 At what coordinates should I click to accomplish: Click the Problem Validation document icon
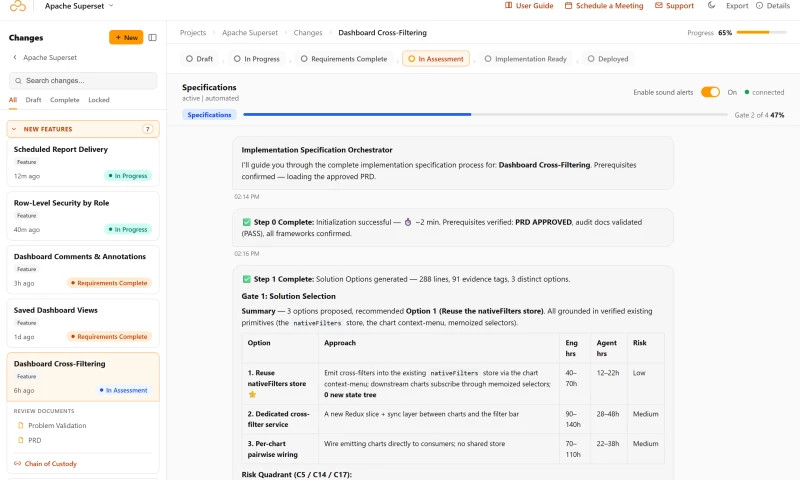(20, 425)
